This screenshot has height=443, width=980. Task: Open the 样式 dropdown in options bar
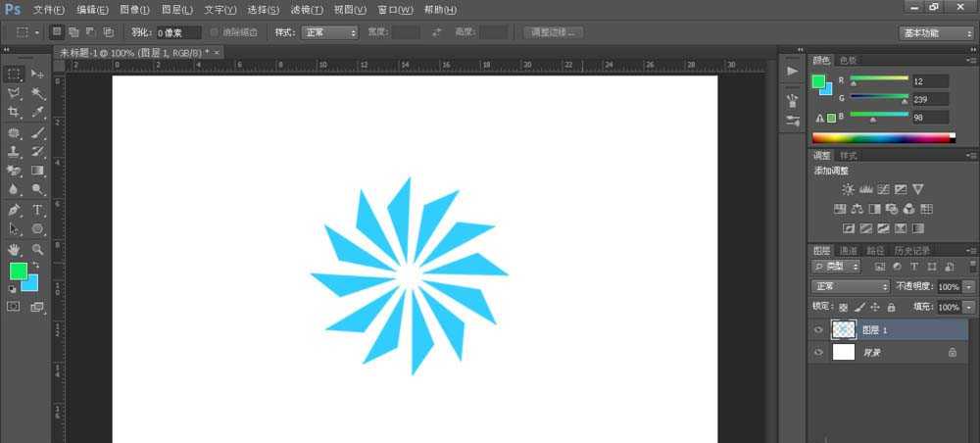[330, 32]
